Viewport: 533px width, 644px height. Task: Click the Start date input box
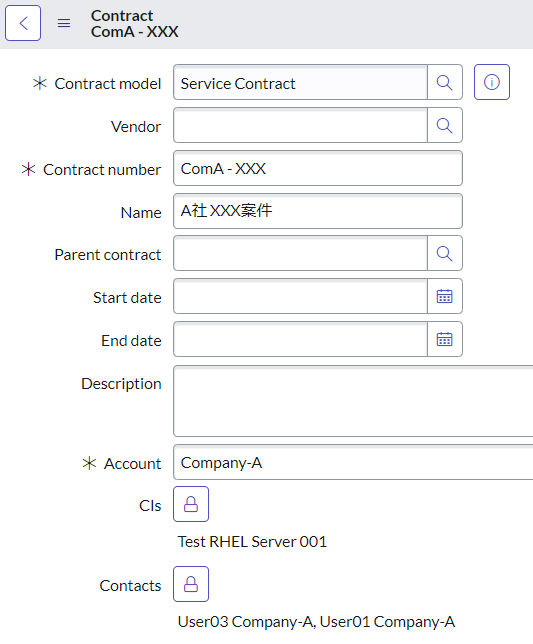click(301, 296)
